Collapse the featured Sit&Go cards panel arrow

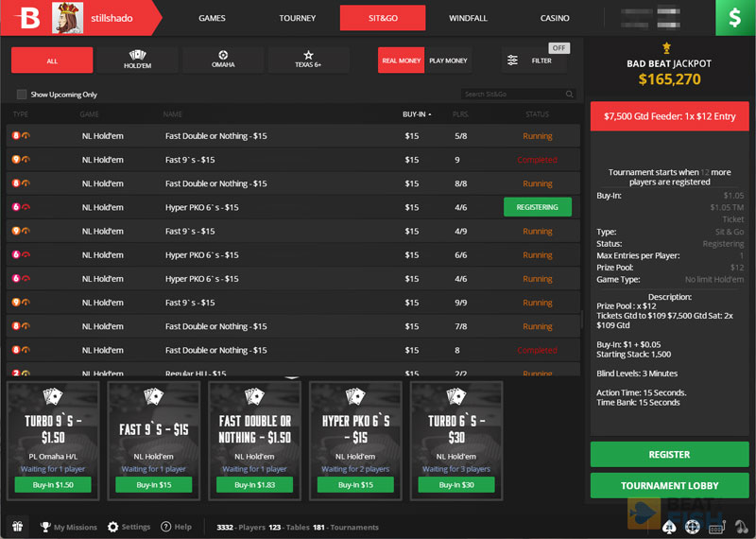(x=292, y=378)
